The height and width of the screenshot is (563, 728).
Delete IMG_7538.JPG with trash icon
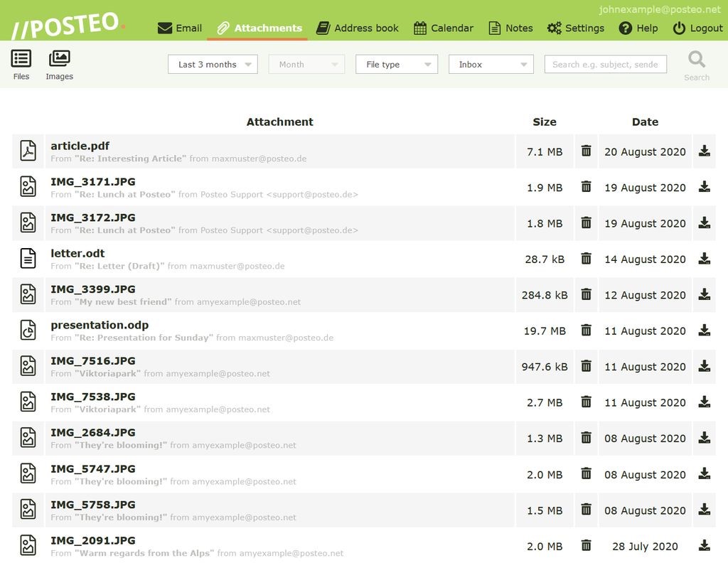(586, 402)
